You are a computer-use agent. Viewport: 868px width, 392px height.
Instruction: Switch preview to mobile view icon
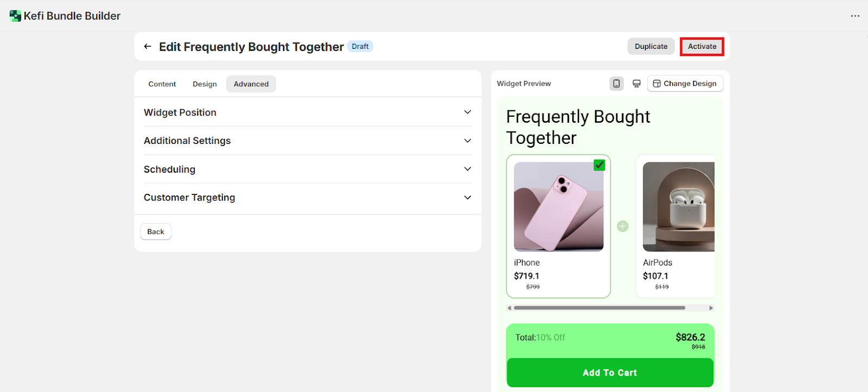tap(616, 84)
